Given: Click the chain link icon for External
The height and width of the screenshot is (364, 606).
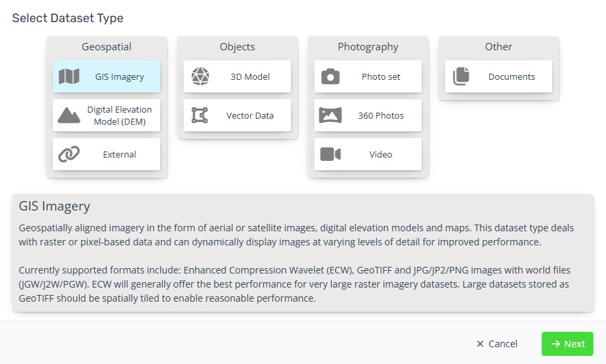Looking at the screenshot, I should pyautogui.click(x=69, y=154).
